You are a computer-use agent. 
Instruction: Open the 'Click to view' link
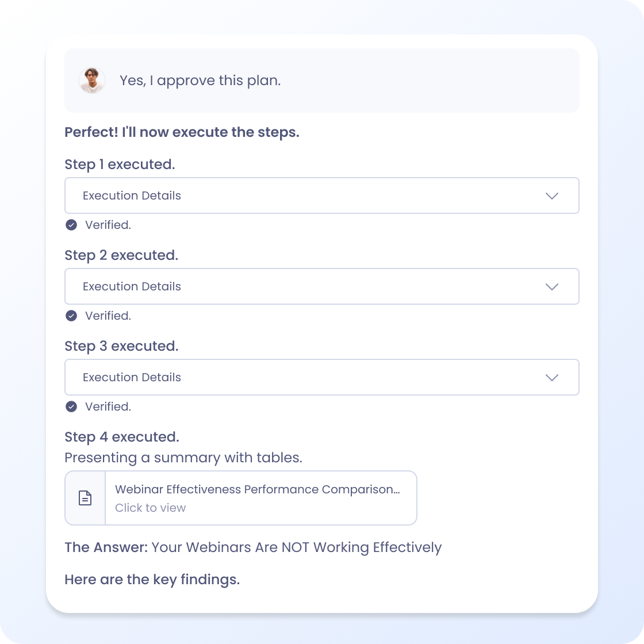tap(150, 508)
